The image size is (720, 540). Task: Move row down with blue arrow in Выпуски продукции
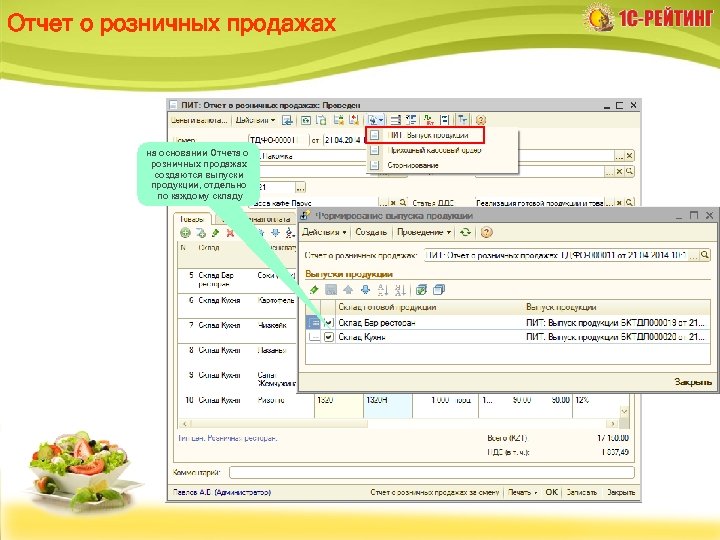(x=366, y=290)
